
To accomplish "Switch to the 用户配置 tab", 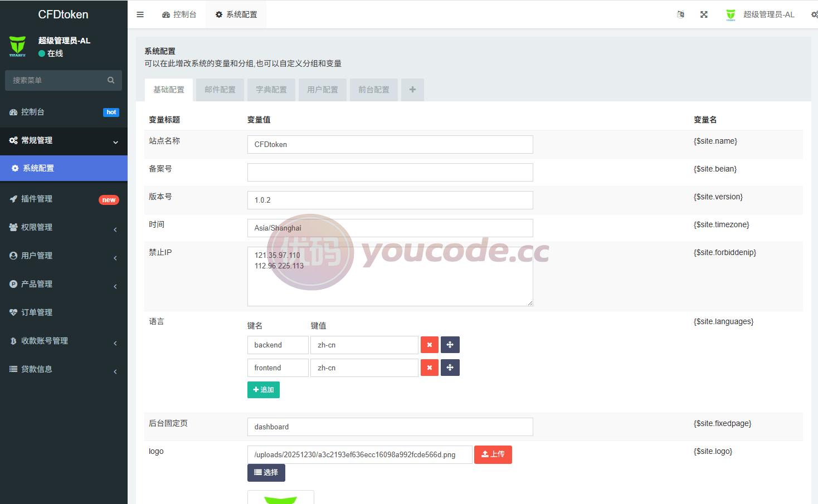I will (323, 90).
